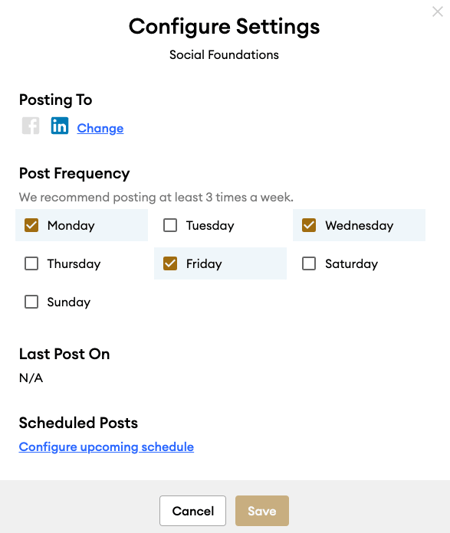Click the Tuesday label text
Viewport: 450px width, 533px height.
pos(210,226)
